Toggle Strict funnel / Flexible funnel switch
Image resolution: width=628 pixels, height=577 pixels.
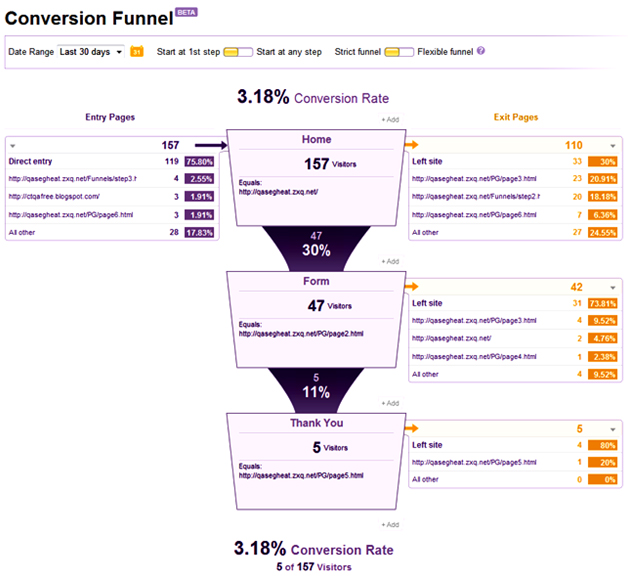coord(398,51)
